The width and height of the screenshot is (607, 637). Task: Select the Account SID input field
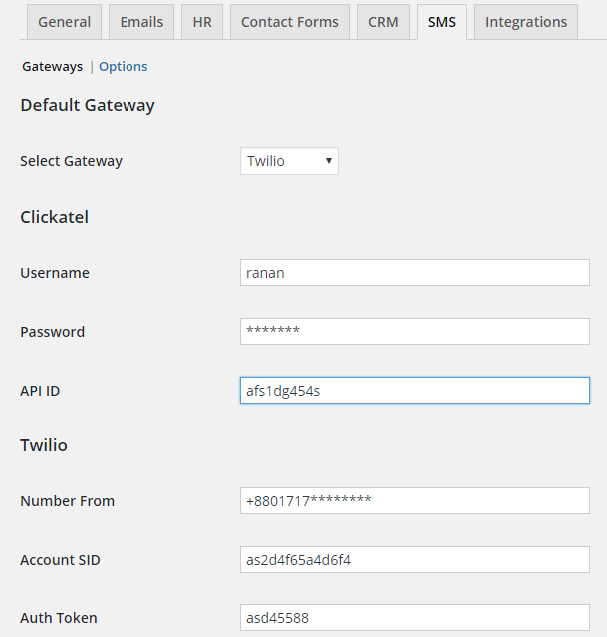pos(415,559)
